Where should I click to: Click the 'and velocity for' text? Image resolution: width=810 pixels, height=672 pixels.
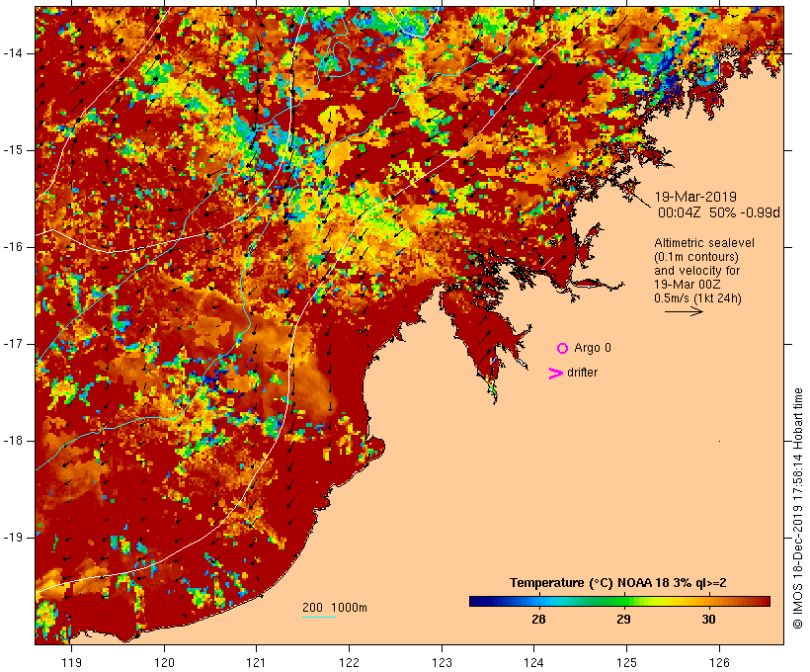(696, 271)
